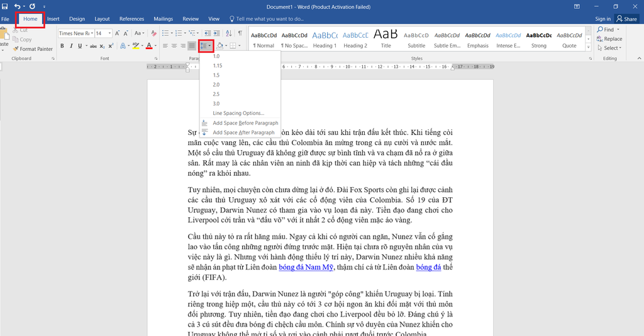
Task: Toggle Bold formatting
Action: pos(62,46)
